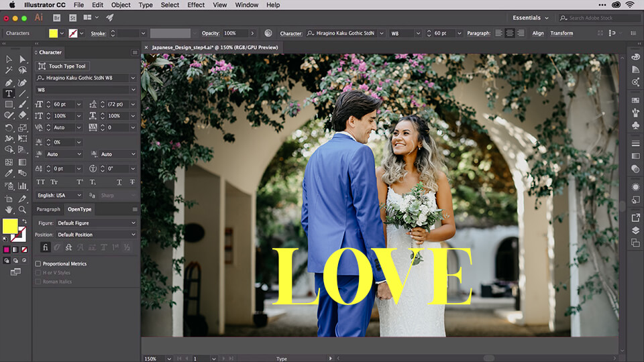Choose the Direct Selection tool
The image size is (644, 362).
[x=23, y=60]
